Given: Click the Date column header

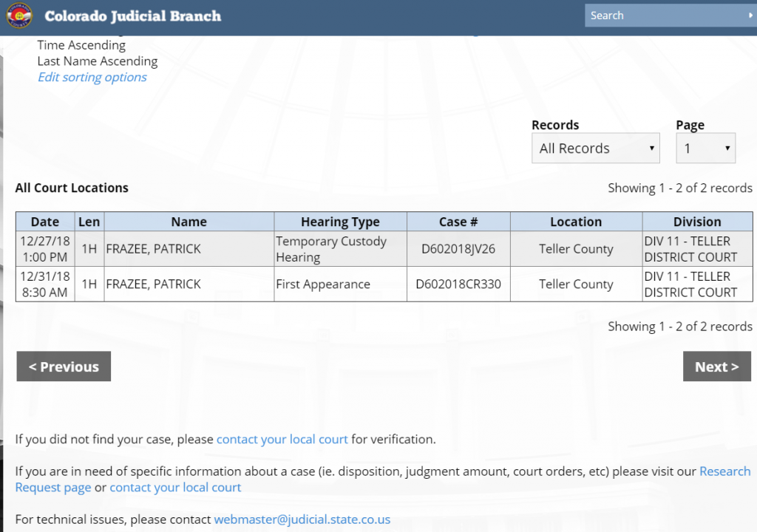Looking at the screenshot, I should pyautogui.click(x=45, y=222).
